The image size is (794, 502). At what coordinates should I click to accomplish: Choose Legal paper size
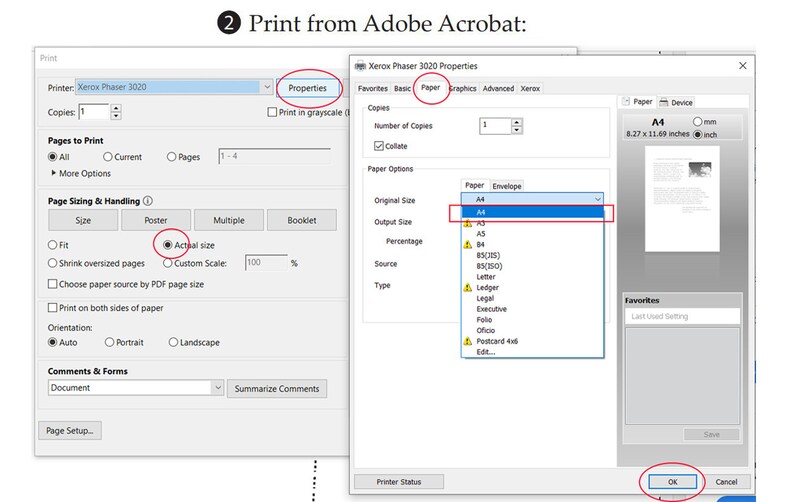pyautogui.click(x=532, y=298)
